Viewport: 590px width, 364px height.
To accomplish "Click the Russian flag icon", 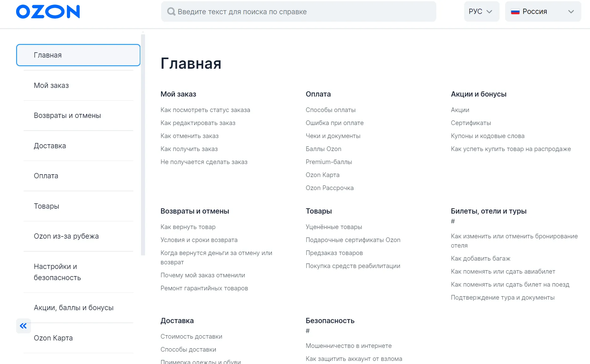I will 515,12.
